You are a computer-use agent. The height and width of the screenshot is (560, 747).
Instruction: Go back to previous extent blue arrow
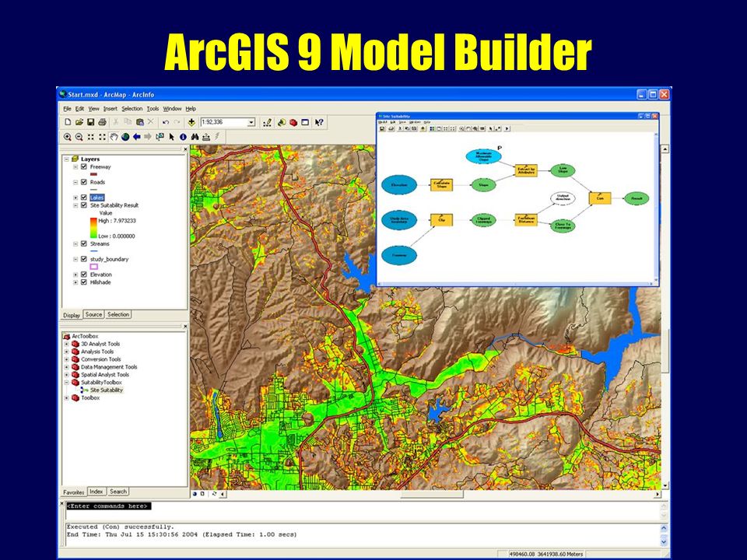[137, 137]
